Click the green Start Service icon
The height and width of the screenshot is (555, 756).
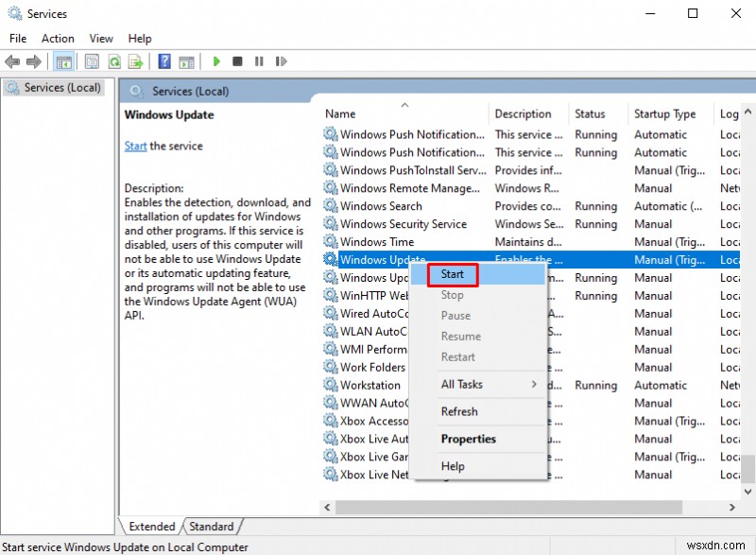click(216, 61)
